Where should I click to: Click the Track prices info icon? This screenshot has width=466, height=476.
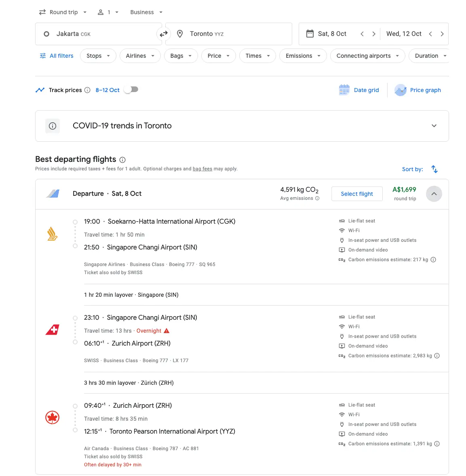(87, 90)
